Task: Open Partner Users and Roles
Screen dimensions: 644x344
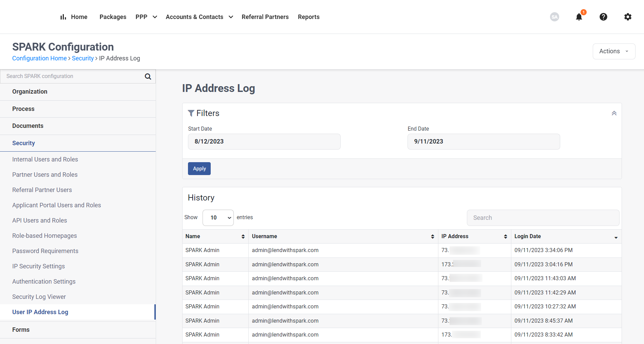Action: tap(45, 175)
